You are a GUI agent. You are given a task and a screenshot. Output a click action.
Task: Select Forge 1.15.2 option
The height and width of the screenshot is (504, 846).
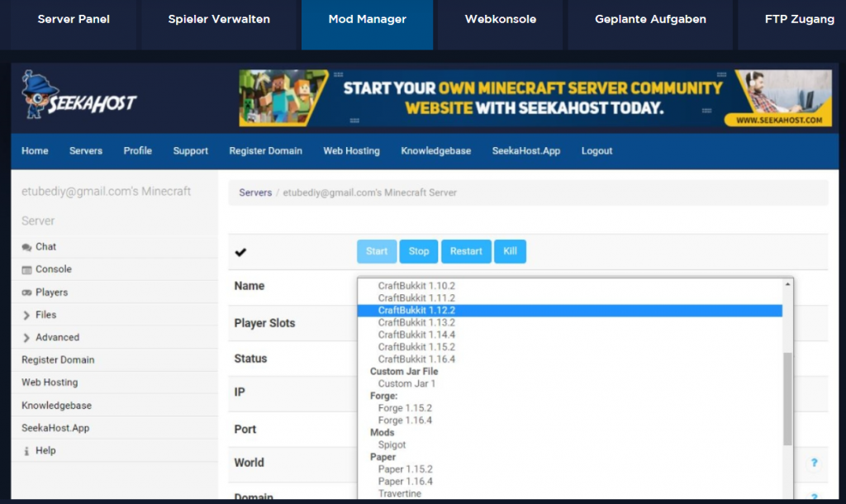tap(405, 408)
